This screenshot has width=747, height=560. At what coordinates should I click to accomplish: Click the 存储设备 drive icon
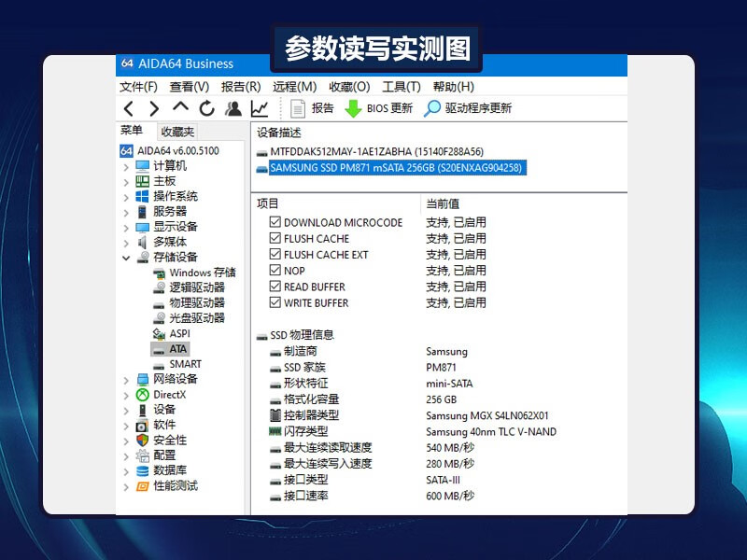tap(143, 258)
